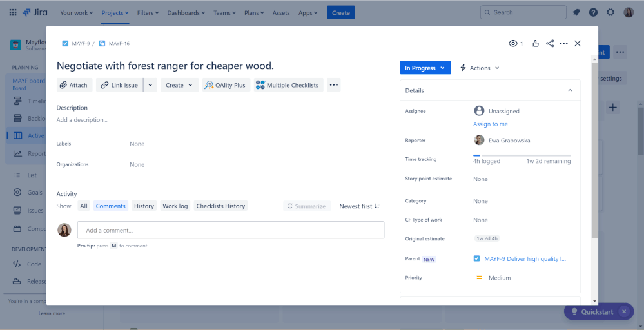
Task: Open the Plans menu
Action: pos(254,13)
